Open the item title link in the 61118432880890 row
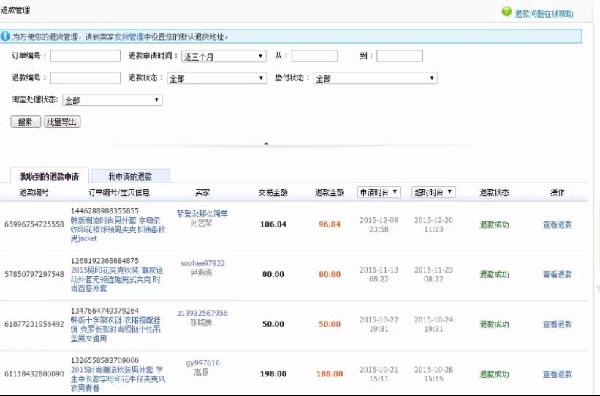Viewport: 600px width, 396px height. click(x=118, y=379)
